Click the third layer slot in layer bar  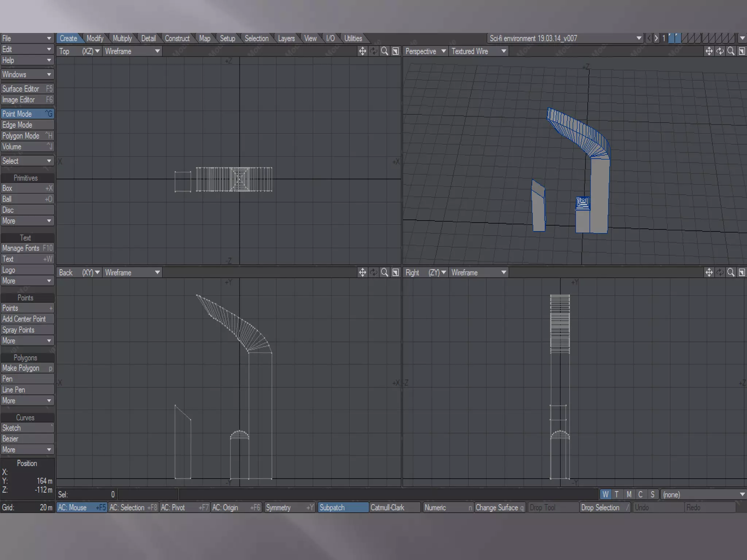tap(685, 38)
